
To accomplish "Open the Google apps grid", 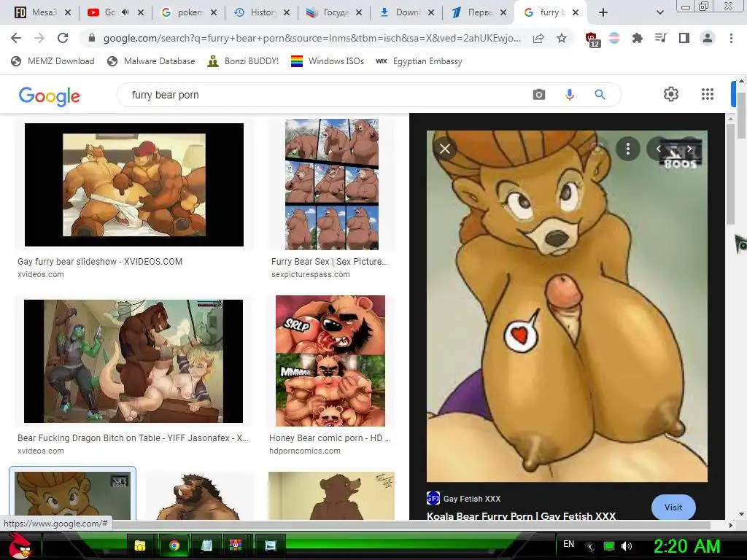I will click(708, 94).
